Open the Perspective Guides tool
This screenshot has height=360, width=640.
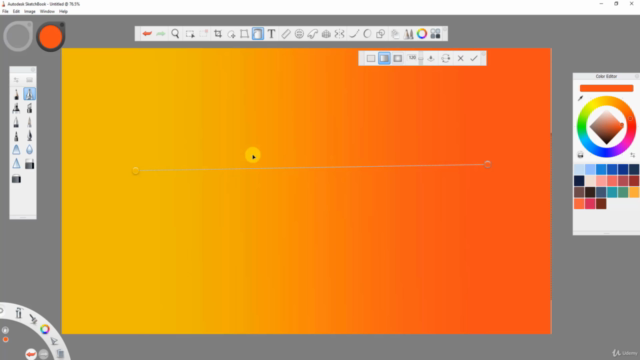coord(326,34)
